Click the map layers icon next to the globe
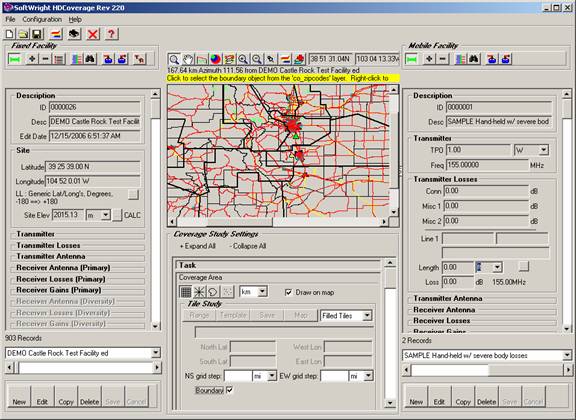Image resolution: width=576 pixels, height=420 pixels. coord(229,59)
